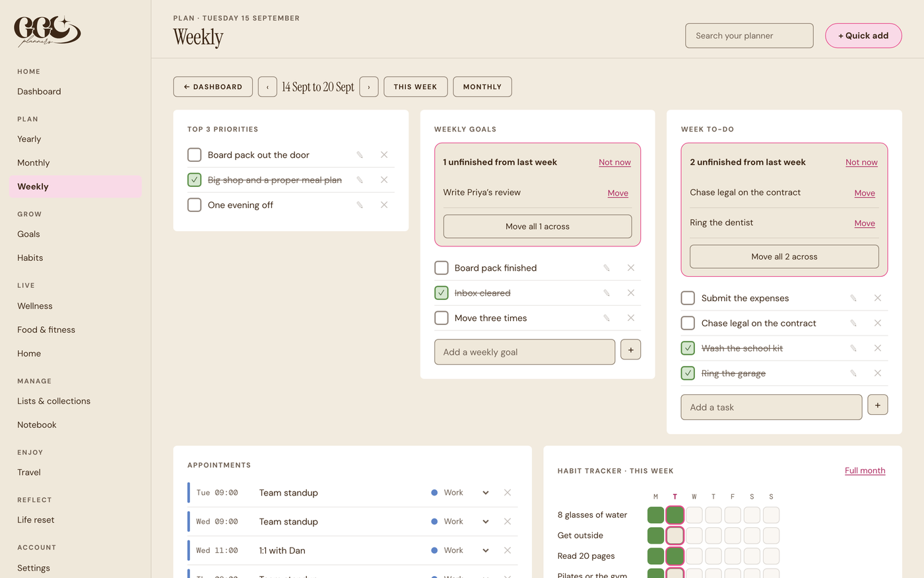924x578 pixels.
Task: Click the GGC planners logo
Action: pyautogui.click(x=48, y=31)
